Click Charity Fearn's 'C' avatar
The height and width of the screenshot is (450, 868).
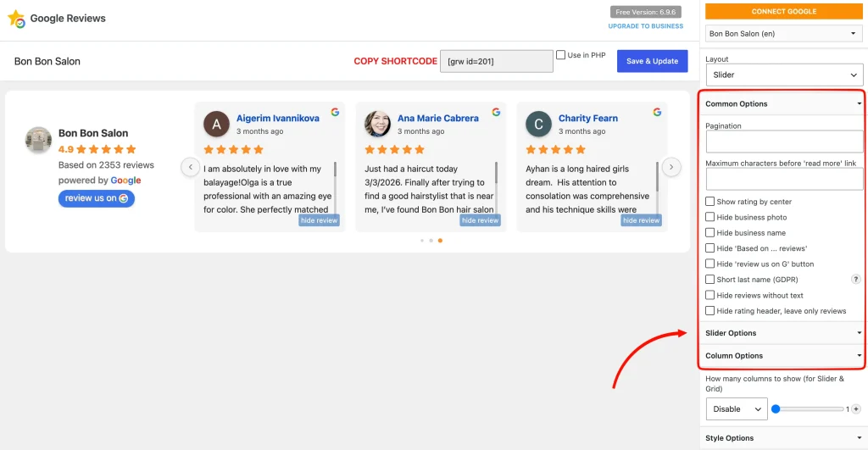538,124
